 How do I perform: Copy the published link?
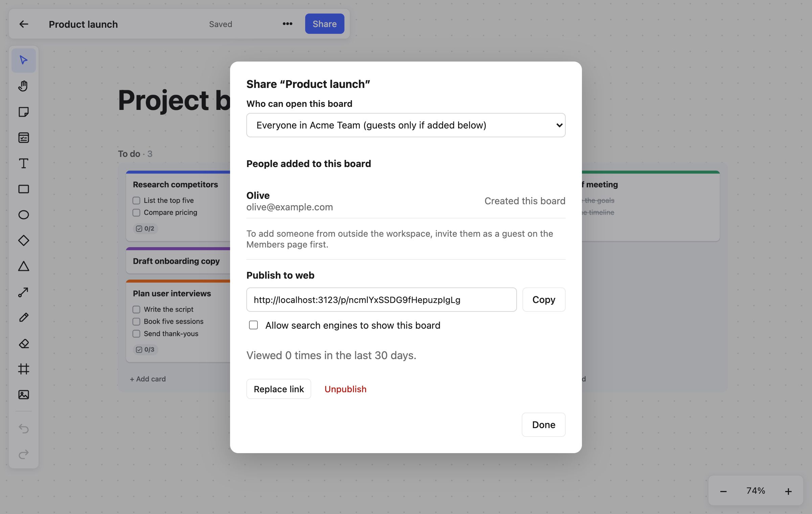[x=544, y=300]
